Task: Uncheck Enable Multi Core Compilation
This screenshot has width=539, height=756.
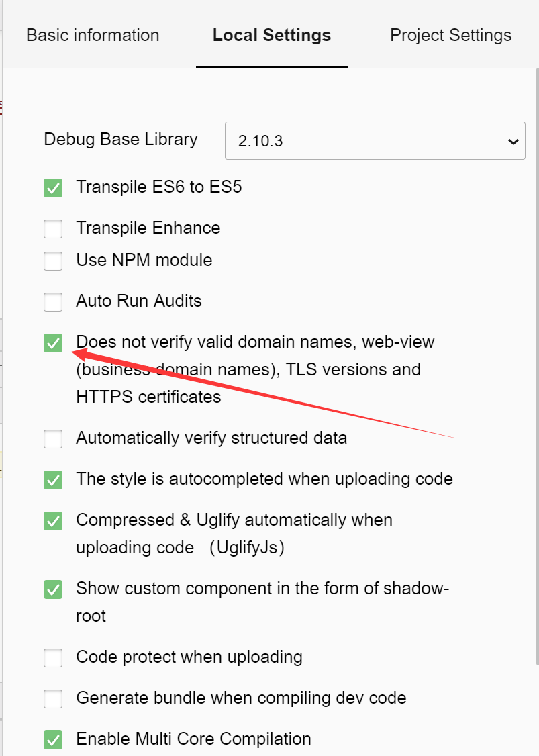Action: [x=53, y=740]
